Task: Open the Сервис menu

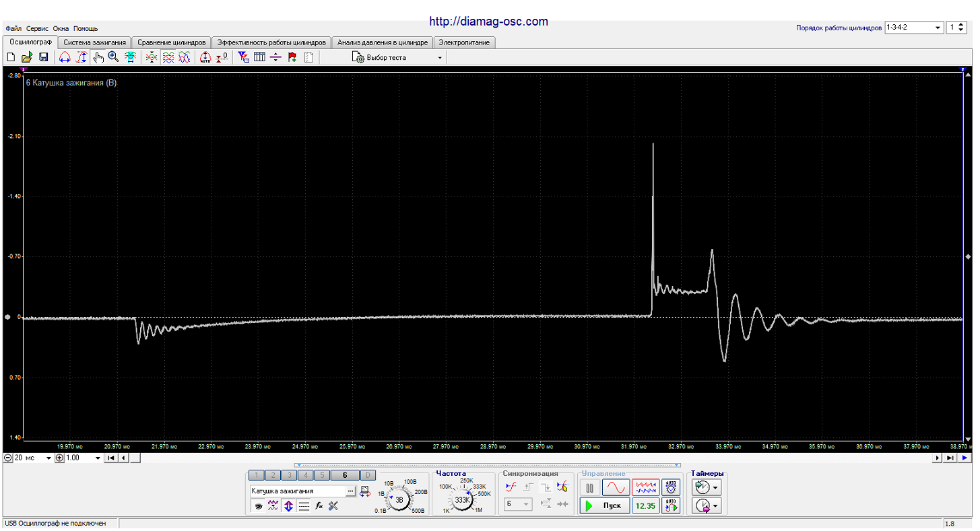Action: (x=37, y=29)
